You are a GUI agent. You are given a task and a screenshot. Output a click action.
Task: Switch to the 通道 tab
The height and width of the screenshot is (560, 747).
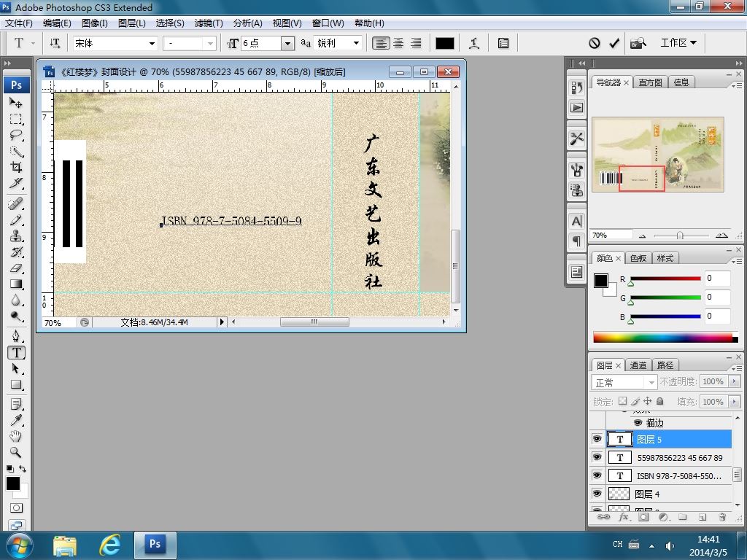coord(638,365)
